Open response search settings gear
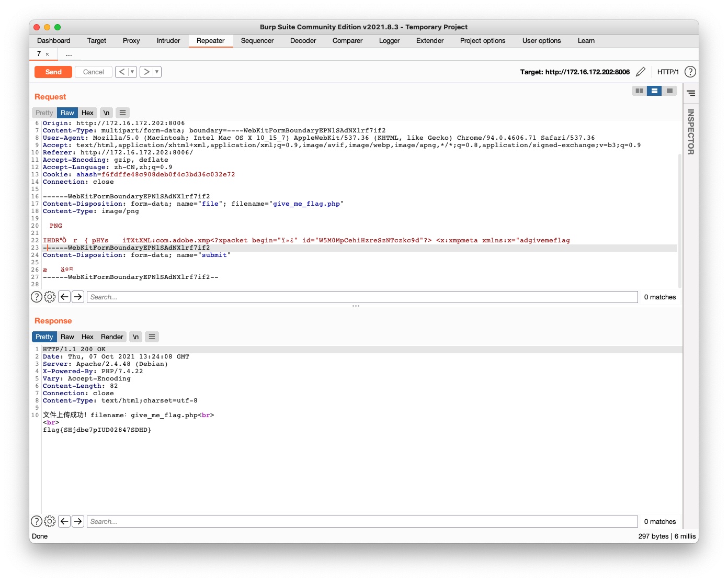 [50, 521]
